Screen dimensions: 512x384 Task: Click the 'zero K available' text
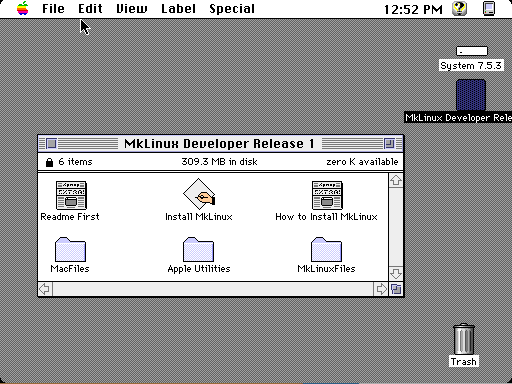click(362, 162)
